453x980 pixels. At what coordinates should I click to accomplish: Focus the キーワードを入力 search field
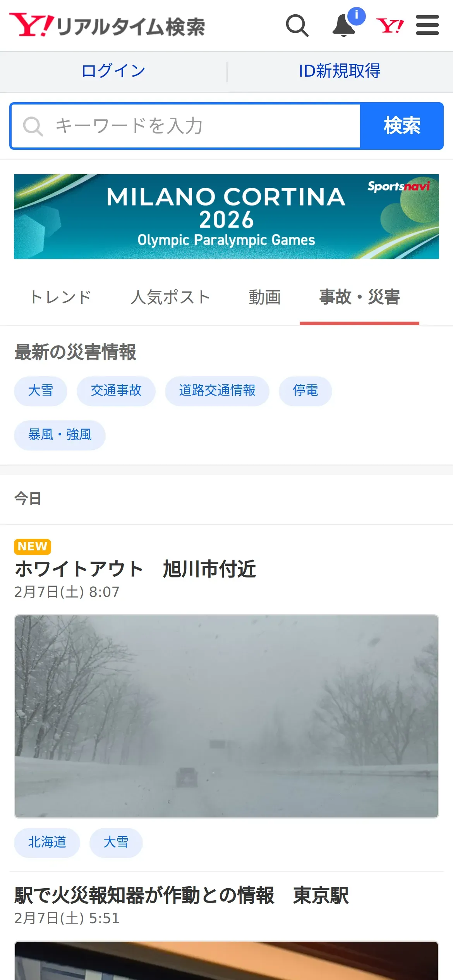pos(185,126)
